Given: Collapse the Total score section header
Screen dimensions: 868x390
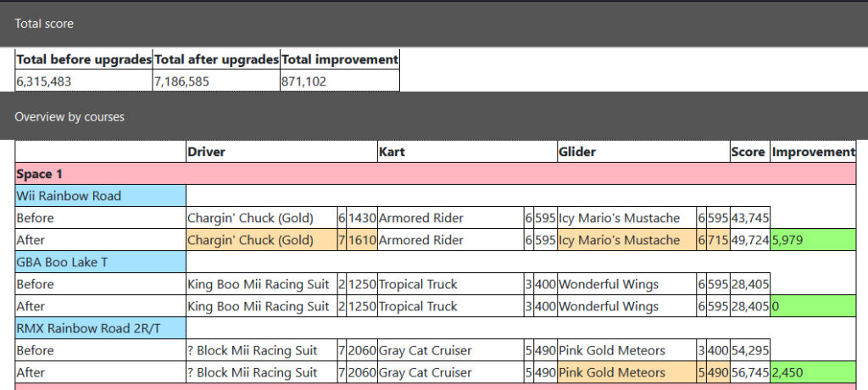Looking at the screenshot, I should click(44, 24).
